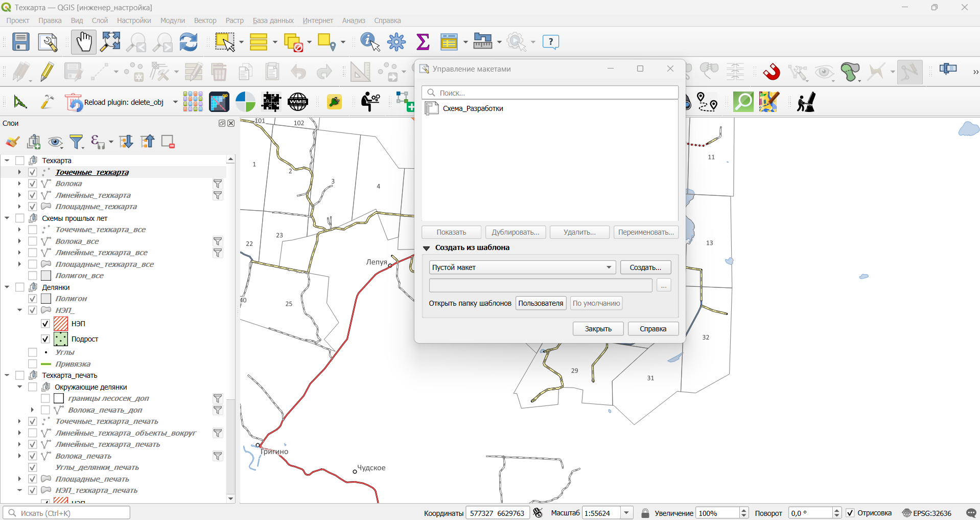Image resolution: width=980 pixels, height=520 pixels.
Task: Click the Закрыть button in the dialog
Action: pyautogui.click(x=598, y=329)
